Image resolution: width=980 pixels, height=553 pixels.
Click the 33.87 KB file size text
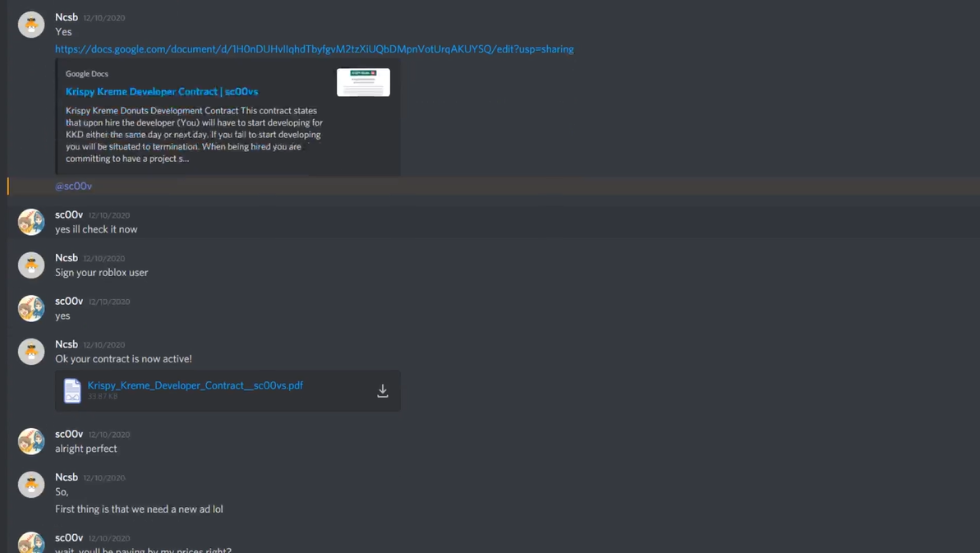tap(103, 397)
